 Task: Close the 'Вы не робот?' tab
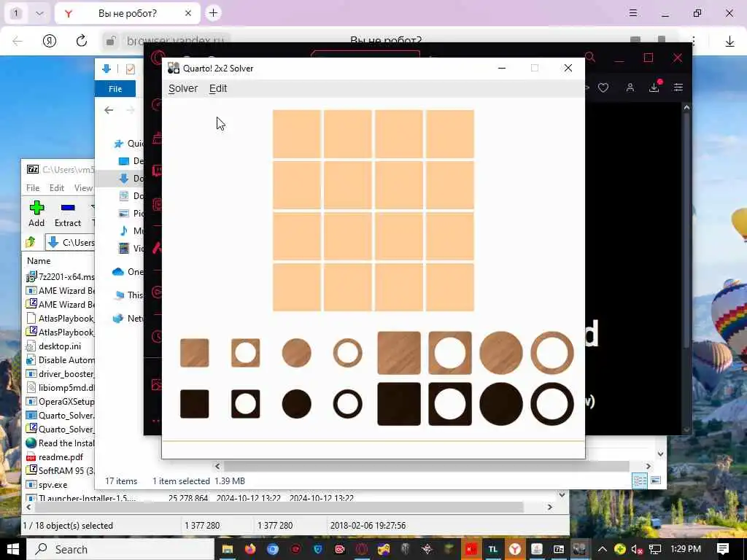point(188,13)
